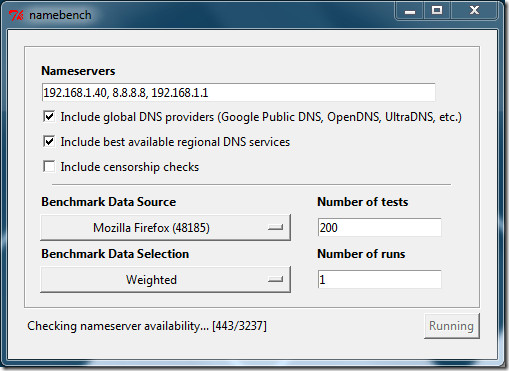Click the indicator on Weighted option menu

[x=275, y=280]
